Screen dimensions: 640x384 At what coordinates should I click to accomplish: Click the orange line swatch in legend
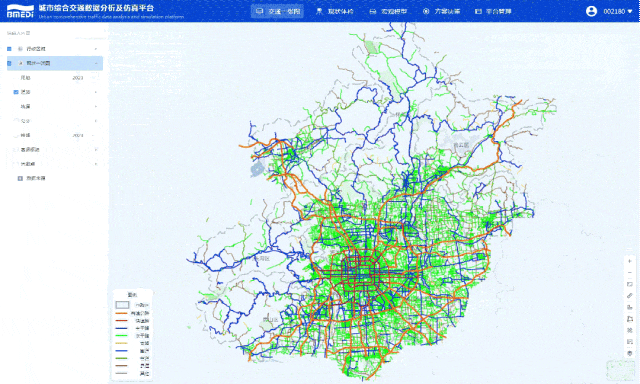pos(122,313)
